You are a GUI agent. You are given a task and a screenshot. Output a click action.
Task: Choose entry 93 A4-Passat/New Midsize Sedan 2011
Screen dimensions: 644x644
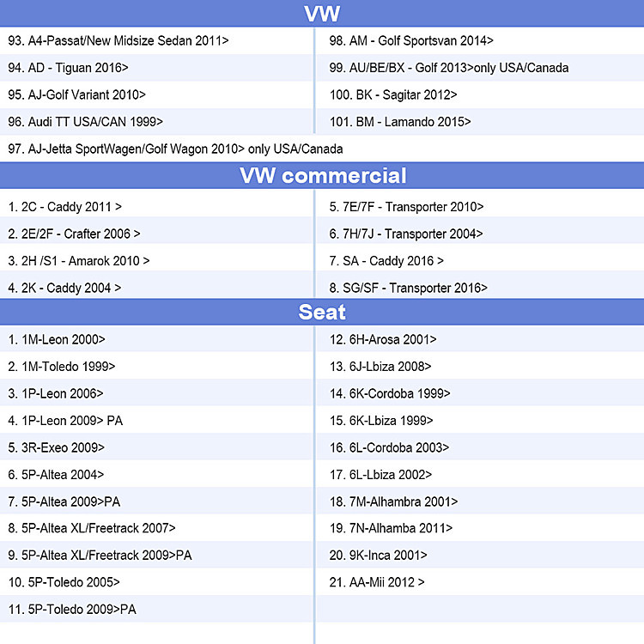click(x=156, y=40)
